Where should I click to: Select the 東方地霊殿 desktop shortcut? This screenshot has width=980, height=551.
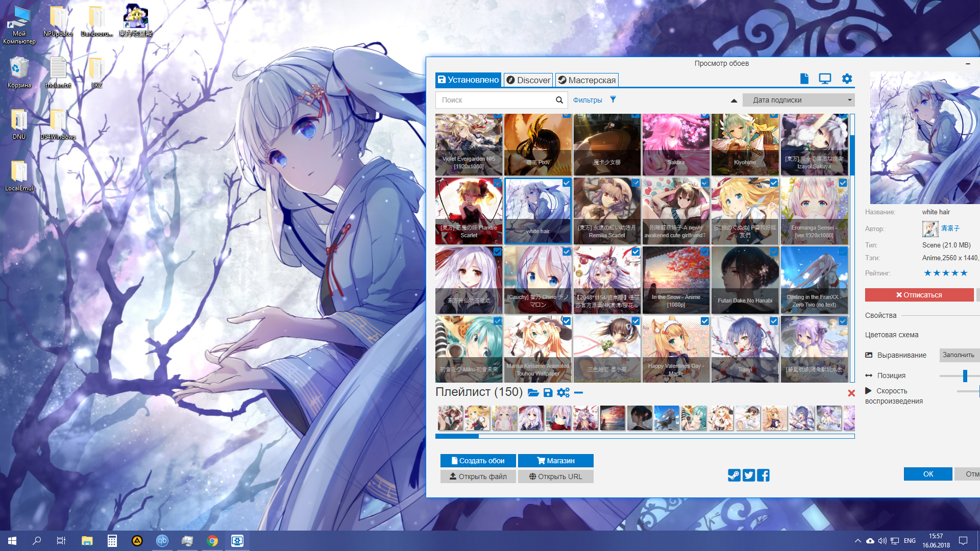[135, 21]
